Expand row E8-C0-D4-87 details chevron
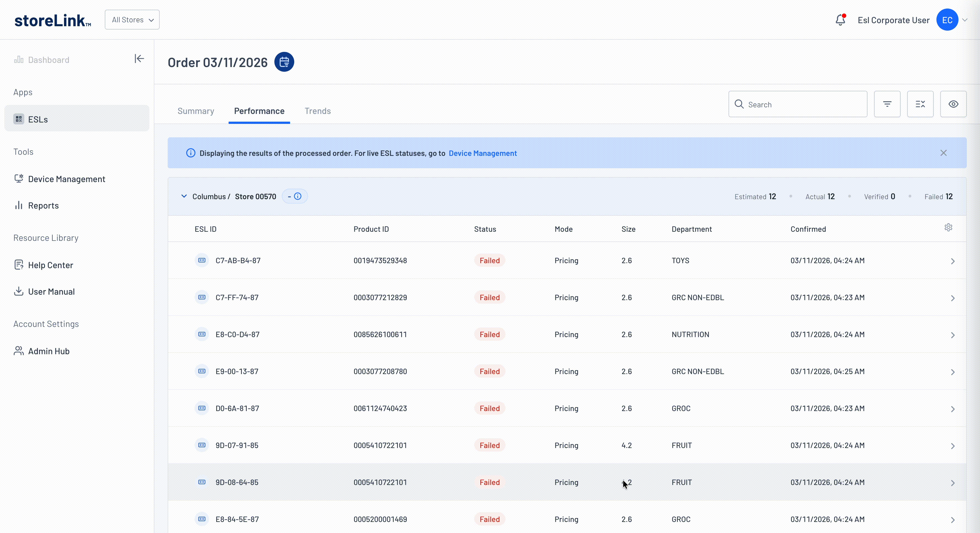Image resolution: width=980 pixels, height=533 pixels. tap(953, 335)
